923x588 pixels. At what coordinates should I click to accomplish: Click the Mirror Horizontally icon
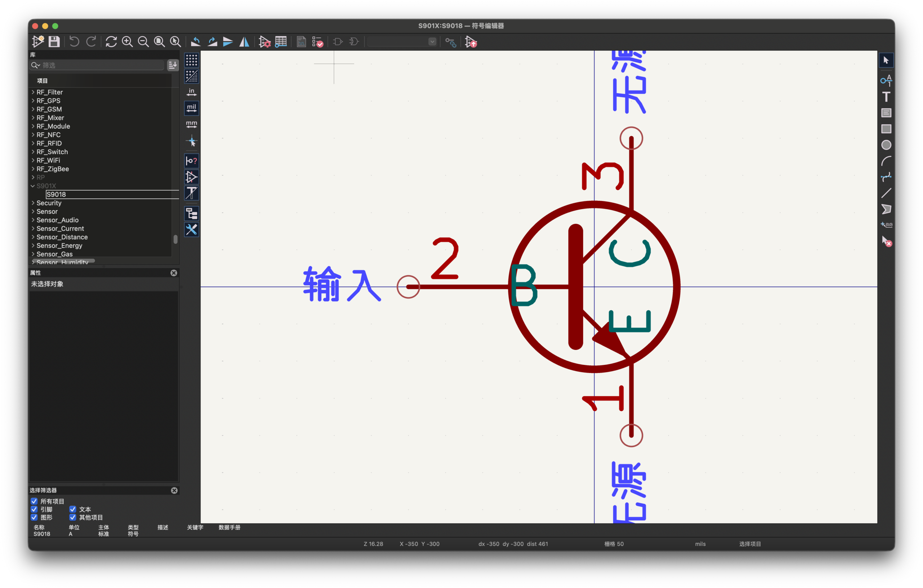[x=244, y=41]
